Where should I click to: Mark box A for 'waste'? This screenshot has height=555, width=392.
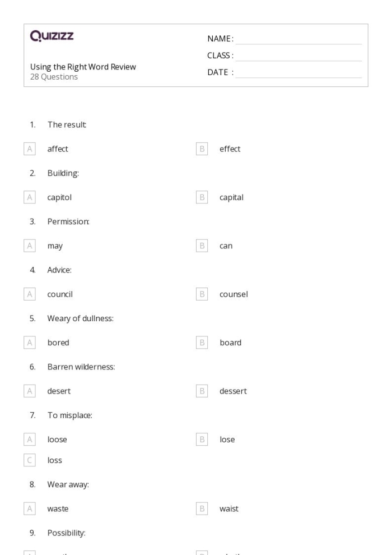pos(30,508)
